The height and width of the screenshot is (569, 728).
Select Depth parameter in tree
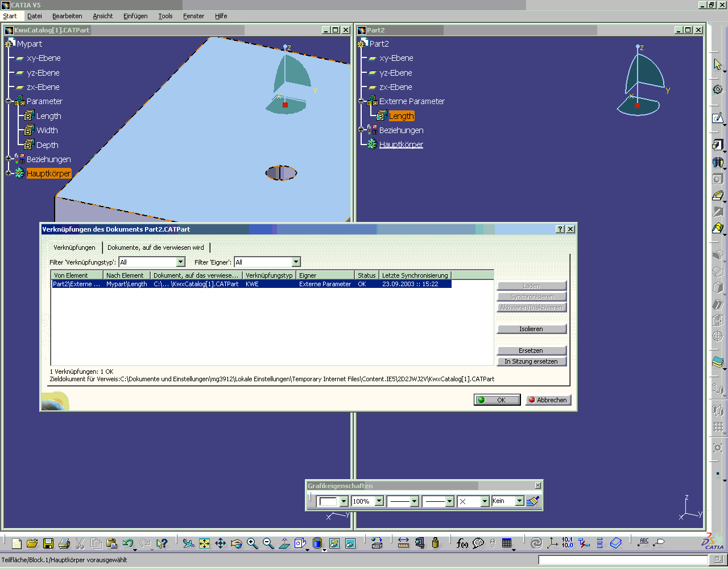(x=47, y=145)
